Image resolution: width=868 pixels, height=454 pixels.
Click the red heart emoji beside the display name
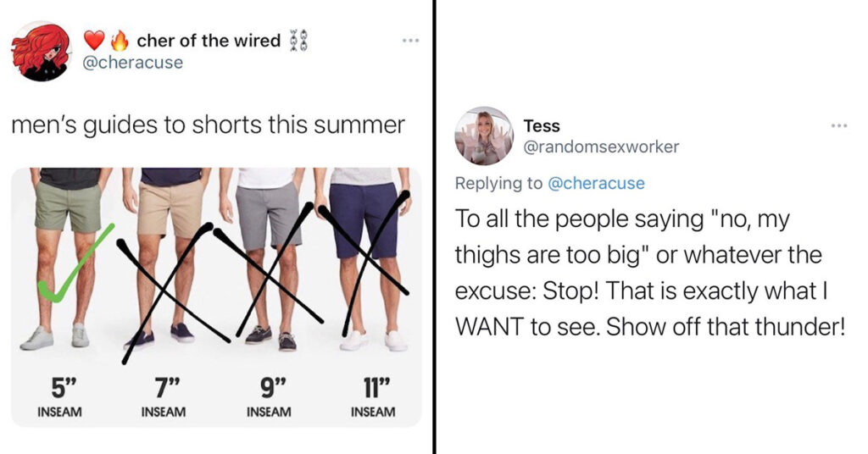94,41
